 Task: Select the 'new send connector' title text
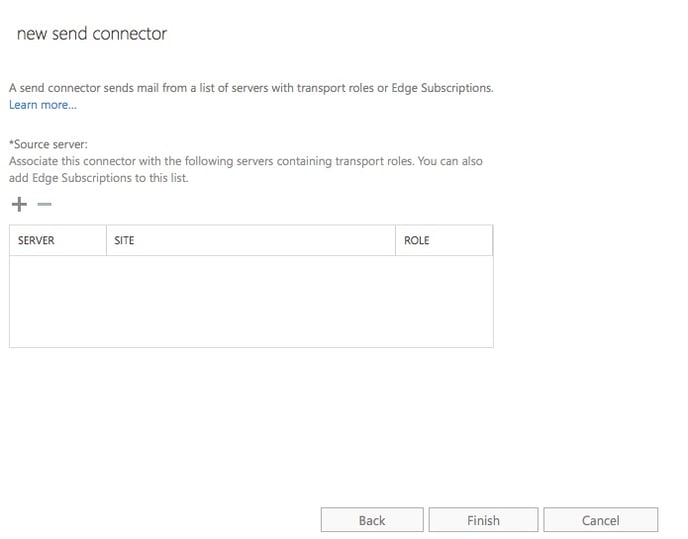pos(92,34)
